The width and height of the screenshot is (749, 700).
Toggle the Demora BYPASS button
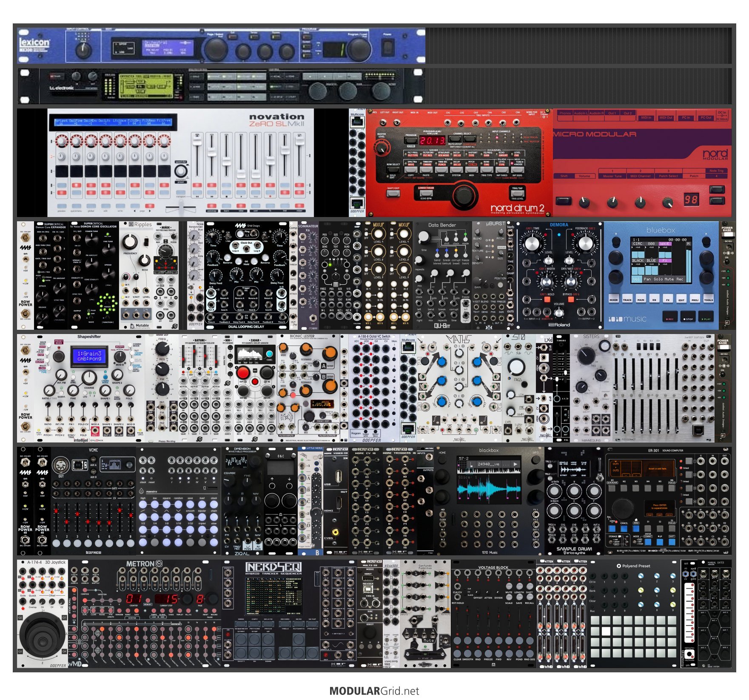coord(571,300)
